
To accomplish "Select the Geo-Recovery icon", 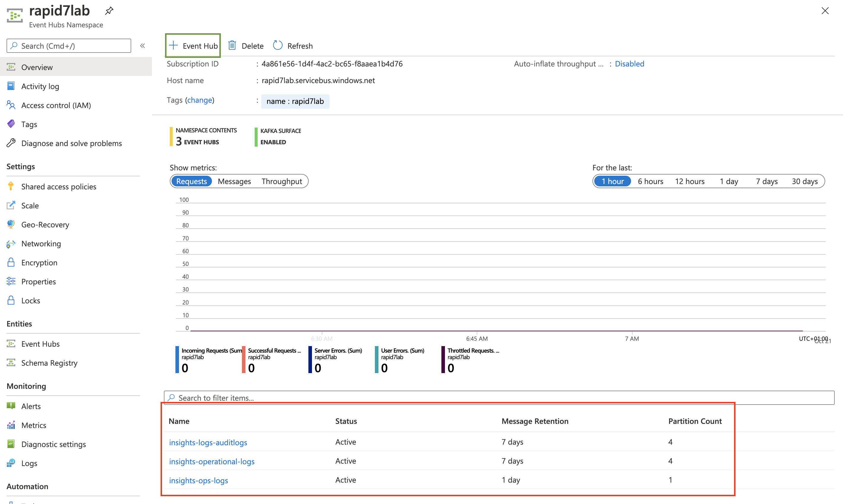I will pyautogui.click(x=11, y=224).
